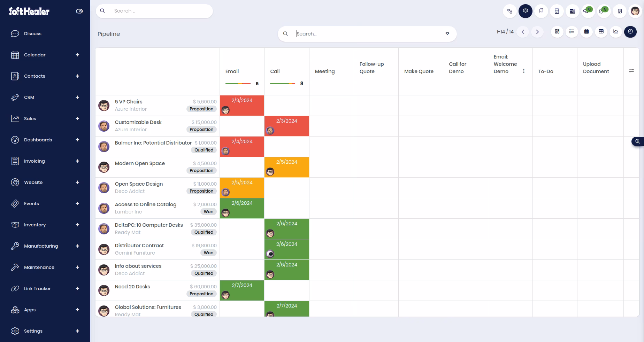Viewport: 644px width, 342px height.
Task: Open the language translate icon in top bar
Action: tap(510, 11)
